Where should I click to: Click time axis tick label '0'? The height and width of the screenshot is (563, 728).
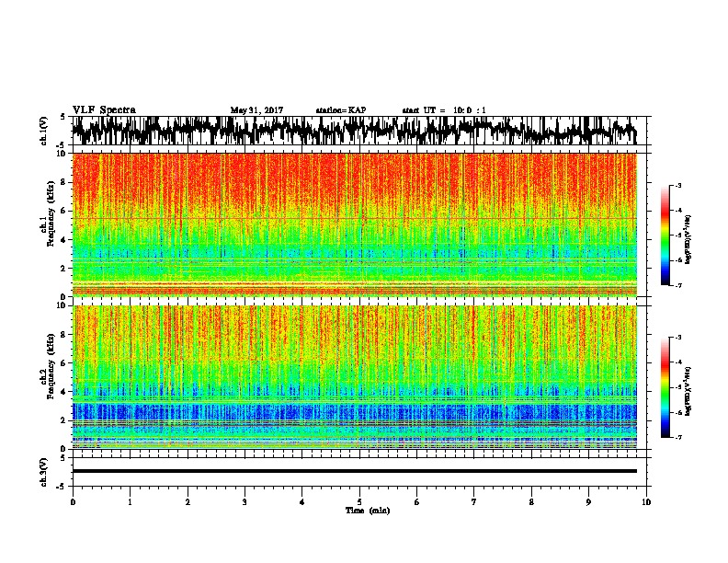73,502
